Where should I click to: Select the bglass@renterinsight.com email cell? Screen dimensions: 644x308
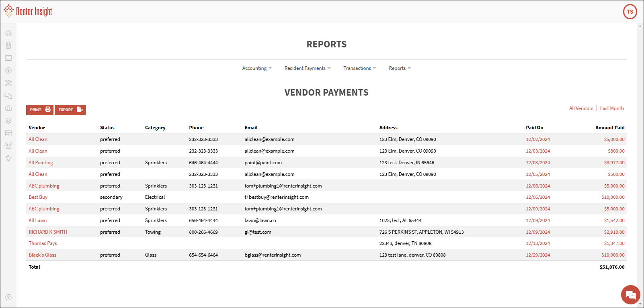pyautogui.click(x=273, y=255)
